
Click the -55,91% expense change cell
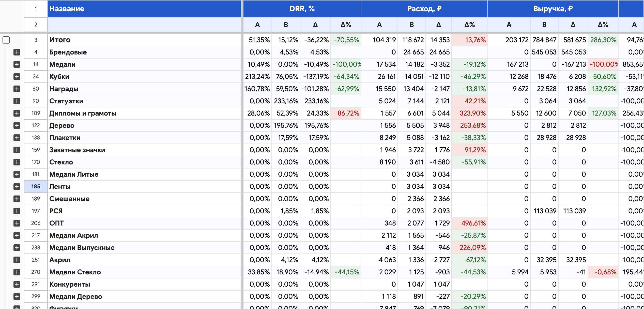470,162
